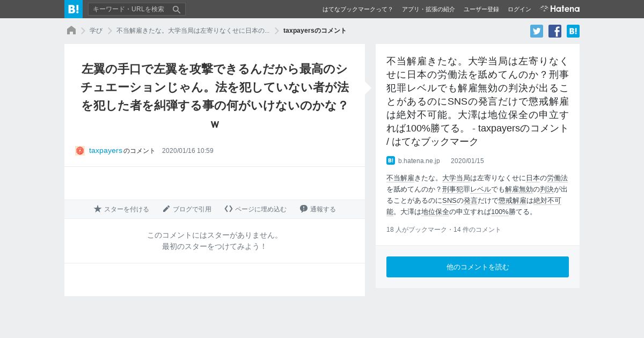Go to ユーザー登録
Screen dimensions: 644x338
(481, 9)
